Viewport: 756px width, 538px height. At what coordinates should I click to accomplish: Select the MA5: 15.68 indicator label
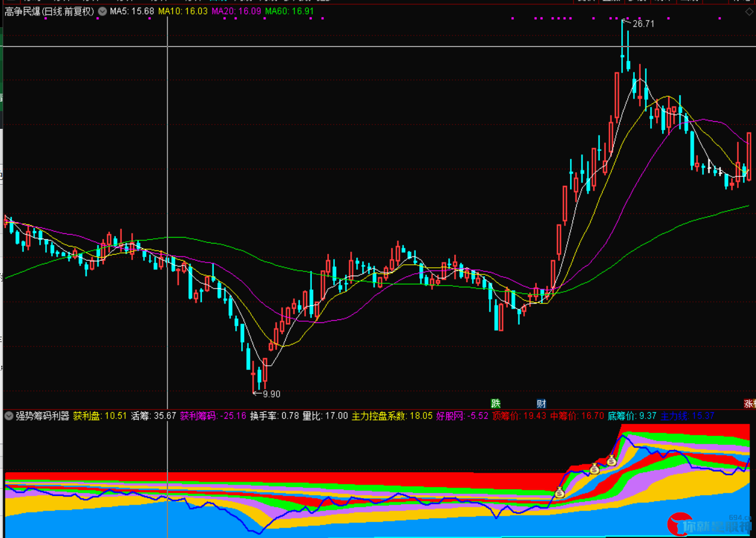[132, 11]
